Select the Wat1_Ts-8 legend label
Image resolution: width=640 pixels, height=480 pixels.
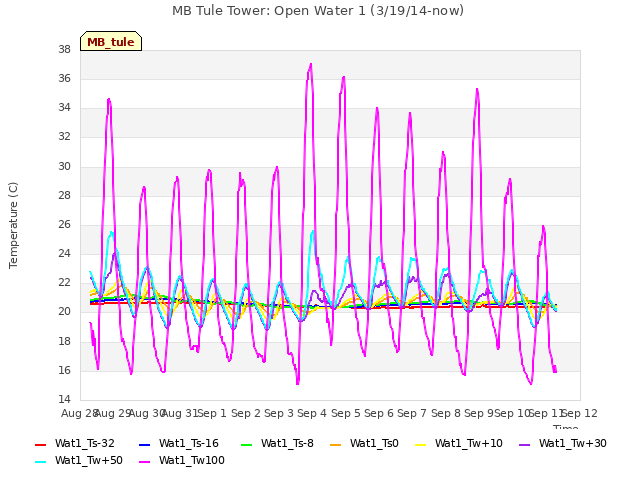[x=287, y=444]
